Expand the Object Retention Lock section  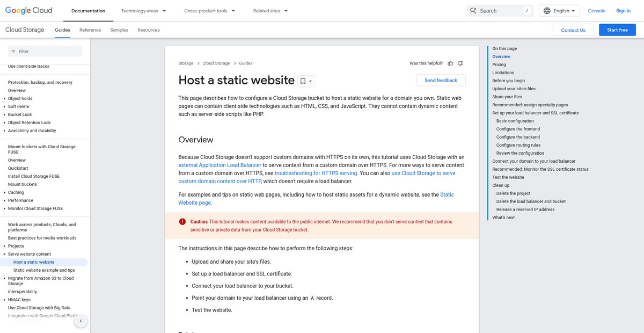click(5, 123)
